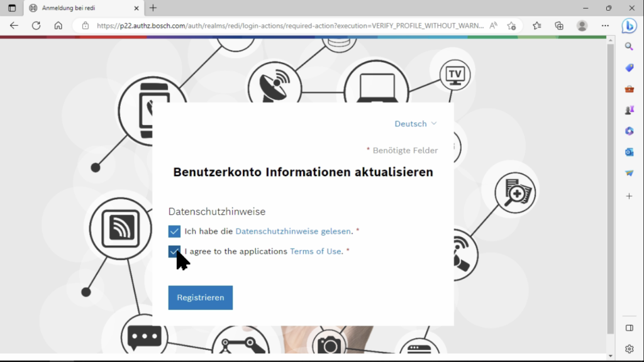644x362 pixels.
Task: Click the page vertical scrollbar
Action: [610, 189]
